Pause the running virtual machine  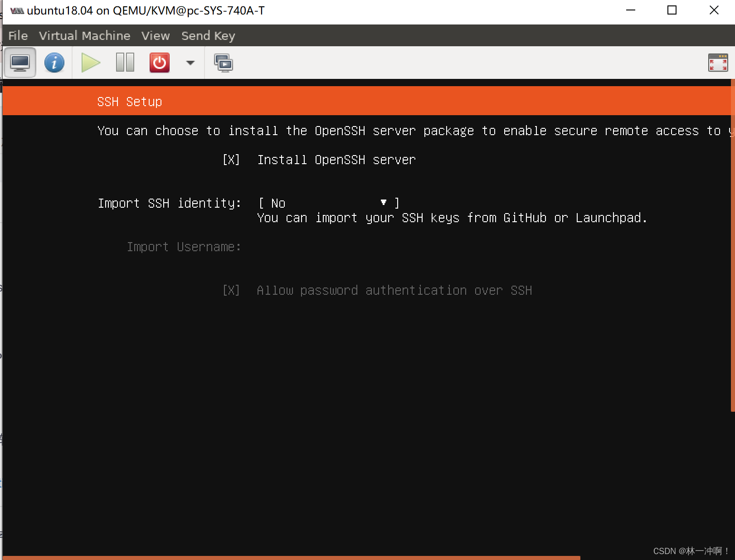125,63
